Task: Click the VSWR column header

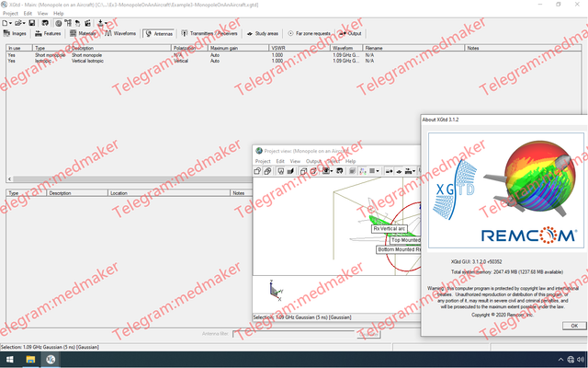Action: [300, 48]
